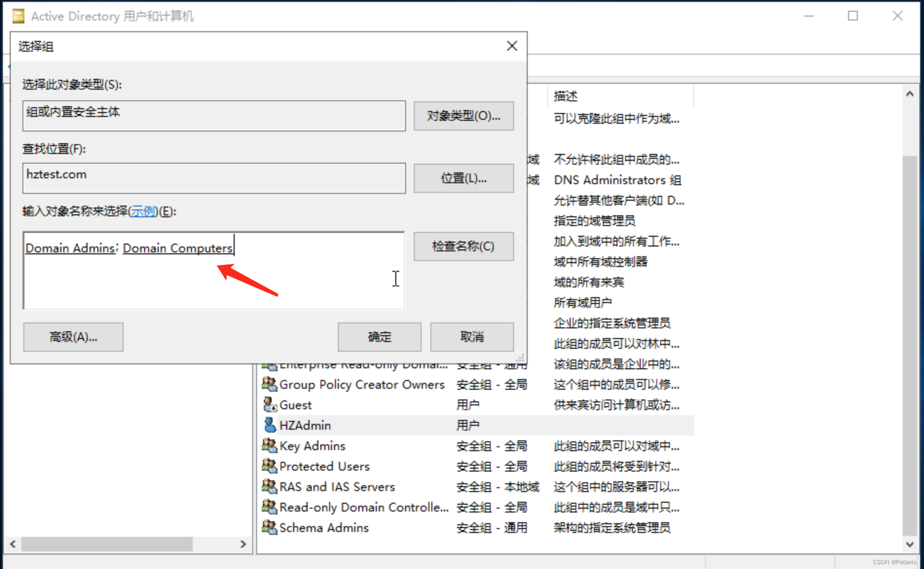Maximize the Active Directory window
Image resolution: width=924 pixels, height=569 pixels.
point(853,16)
